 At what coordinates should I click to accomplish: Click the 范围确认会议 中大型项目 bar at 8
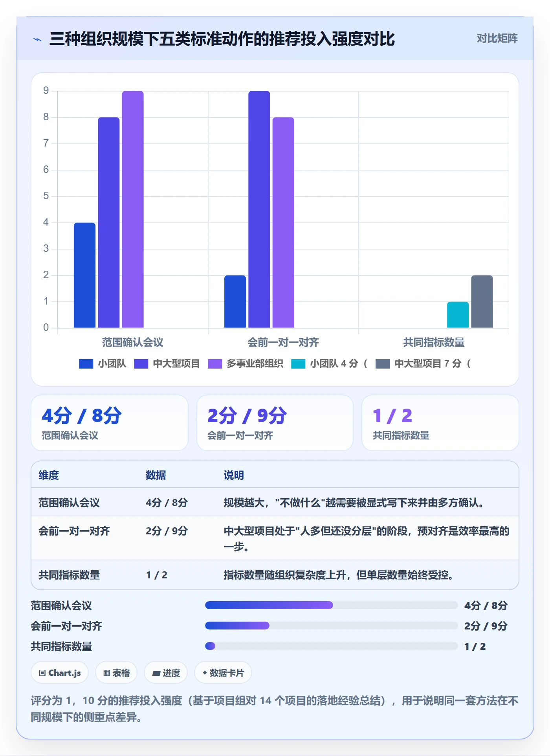point(108,222)
